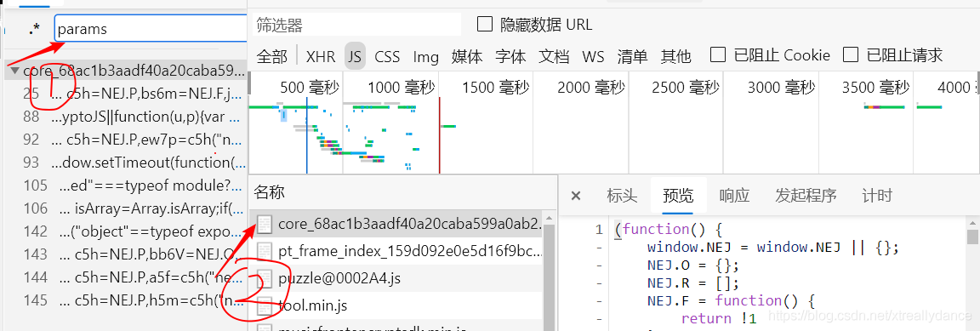Select the pt_frame_index_159d092e0e5d16f9bc request

[x=396, y=251]
